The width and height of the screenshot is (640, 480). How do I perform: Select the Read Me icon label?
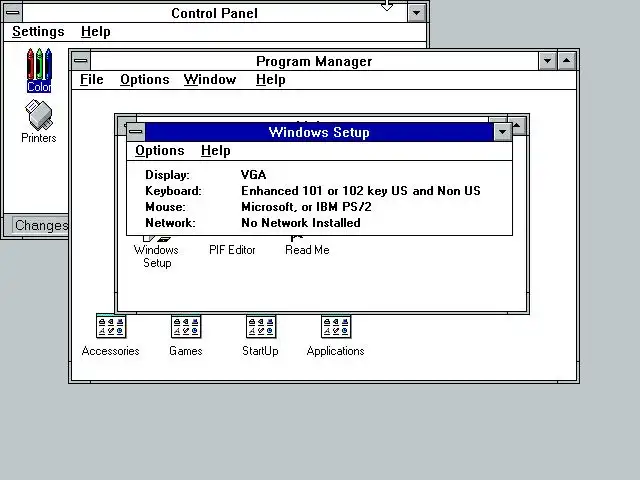click(x=307, y=250)
